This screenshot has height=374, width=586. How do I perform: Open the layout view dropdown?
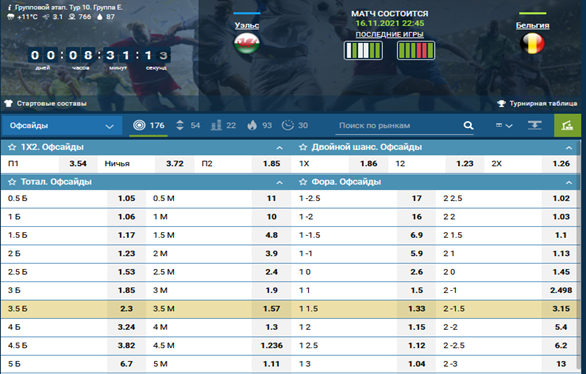tap(504, 126)
